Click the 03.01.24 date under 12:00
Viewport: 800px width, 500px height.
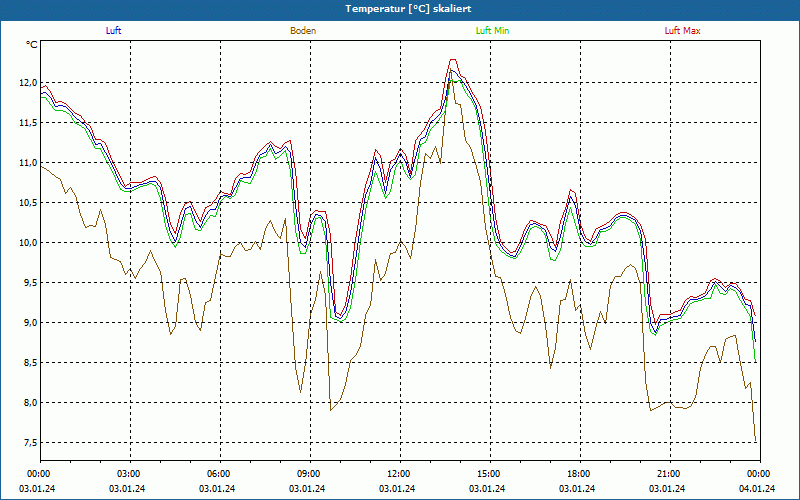[397, 489]
